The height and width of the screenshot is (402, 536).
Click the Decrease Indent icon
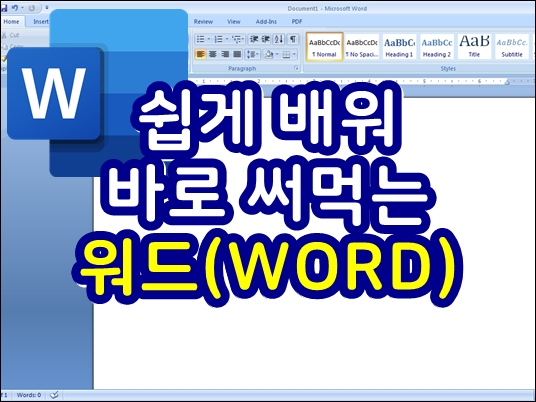(x=254, y=39)
